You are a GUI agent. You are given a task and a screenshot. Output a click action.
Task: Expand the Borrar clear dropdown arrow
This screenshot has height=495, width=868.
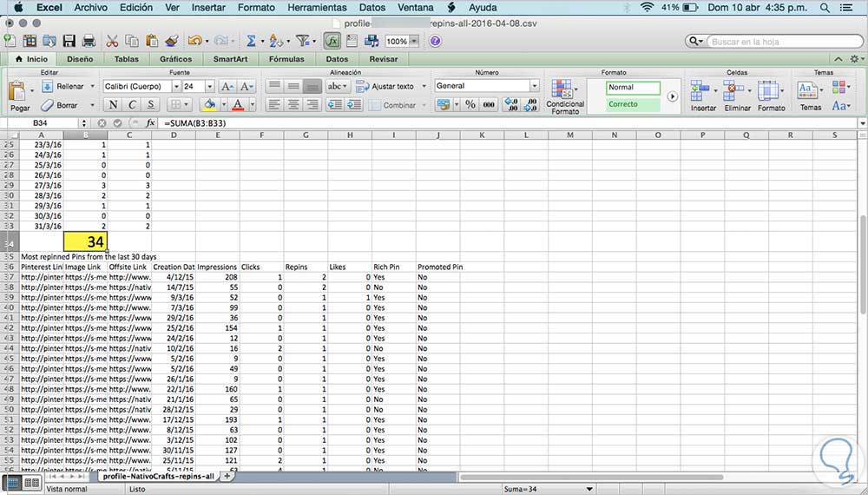92,105
